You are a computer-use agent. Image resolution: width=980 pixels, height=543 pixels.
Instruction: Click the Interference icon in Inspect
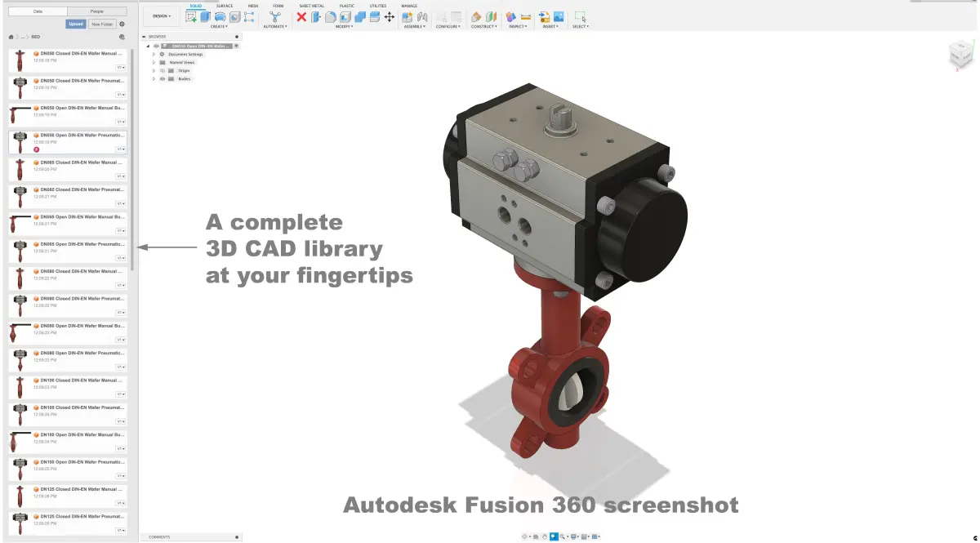[510, 16]
